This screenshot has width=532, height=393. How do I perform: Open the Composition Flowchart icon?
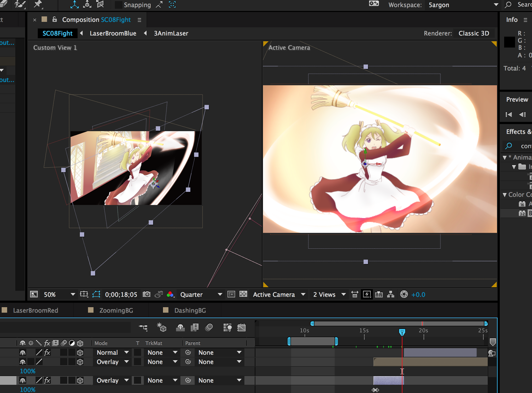click(x=391, y=294)
